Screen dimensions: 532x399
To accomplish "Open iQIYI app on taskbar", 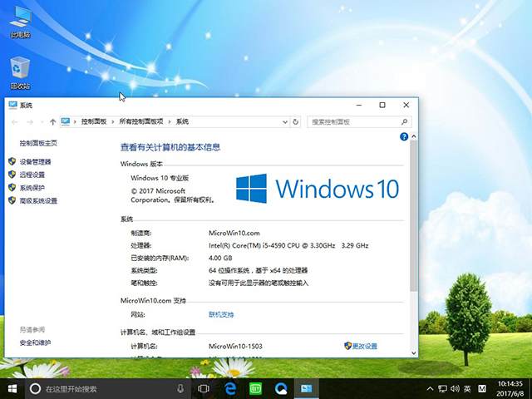I will click(x=255, y=389).
